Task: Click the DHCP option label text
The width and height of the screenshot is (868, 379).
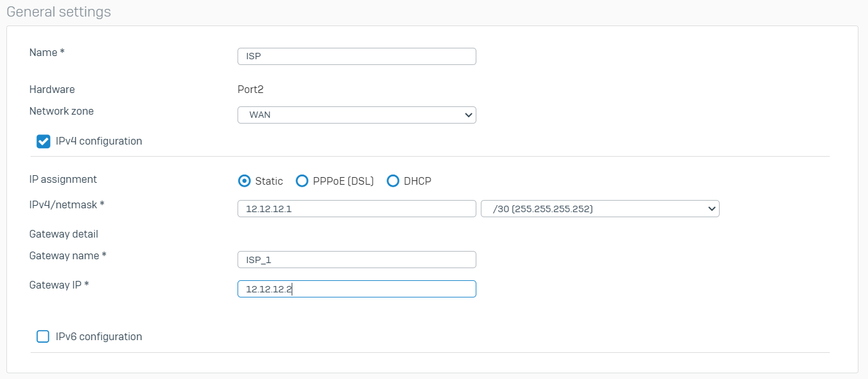Action: [x=417, y=182]
